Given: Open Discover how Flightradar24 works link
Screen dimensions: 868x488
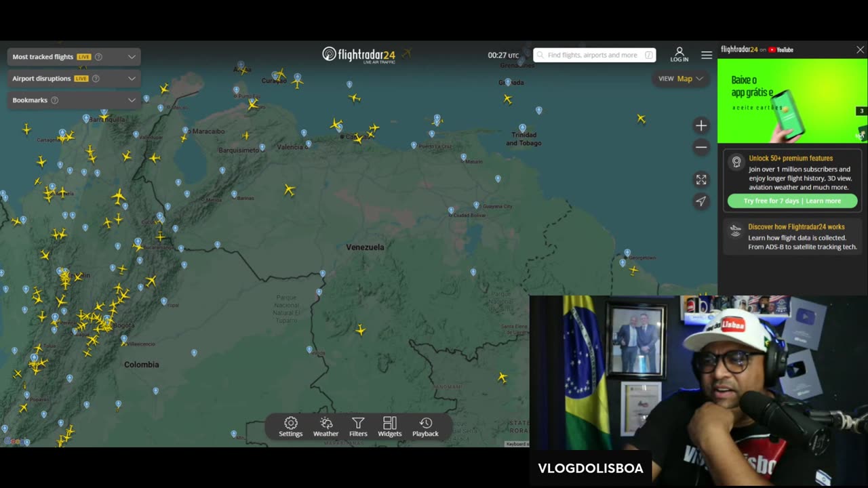Looking at the screenshot, I should (796, 227).
